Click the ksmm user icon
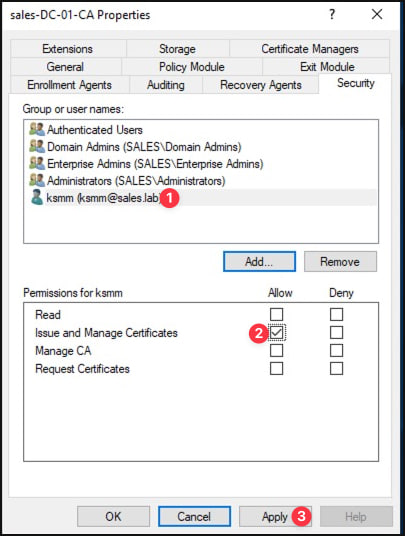Viewport: 405px width, 536px height. click(x=37, y=197)
